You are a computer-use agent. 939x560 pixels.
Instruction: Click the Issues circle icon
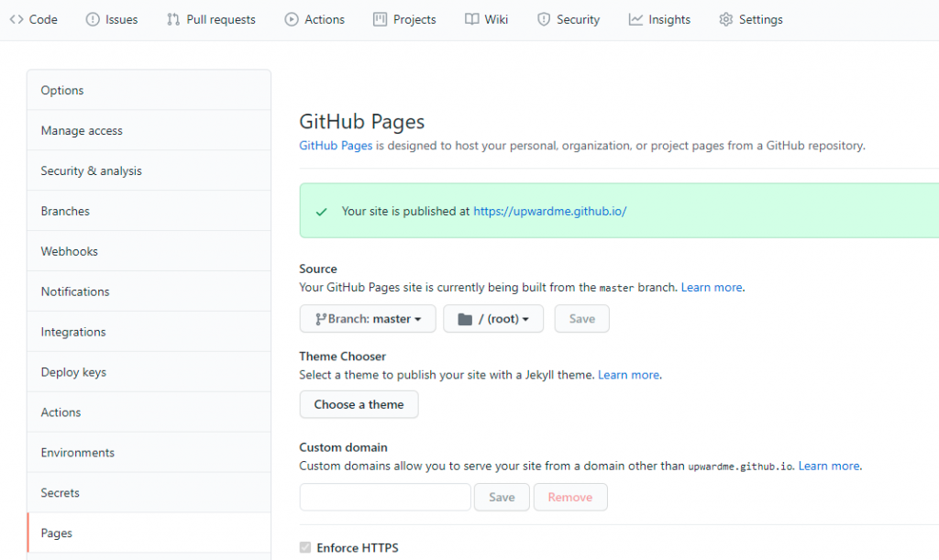tap(93, 20)
